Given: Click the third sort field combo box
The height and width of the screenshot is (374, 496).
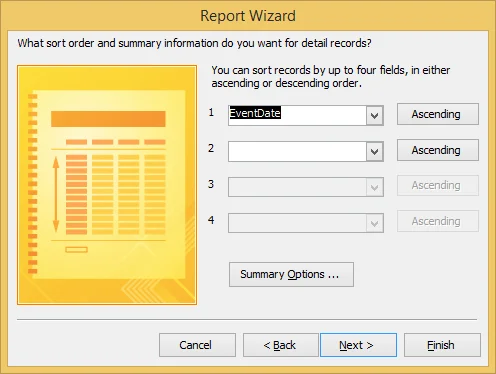Looking at the screenshot, I should click(x=306, y=187).
